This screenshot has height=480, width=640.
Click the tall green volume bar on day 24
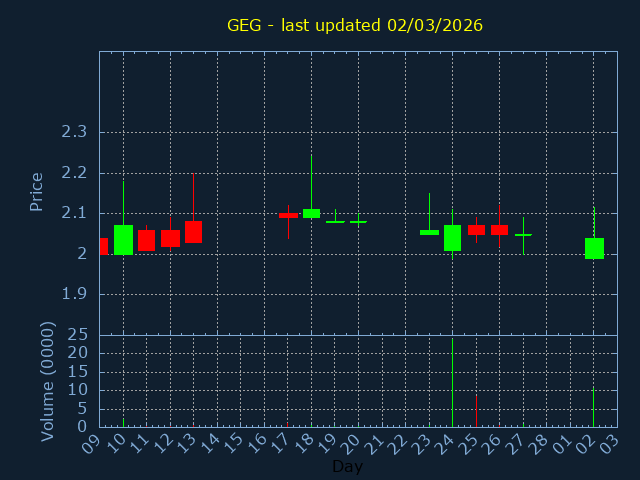point(452,385)
